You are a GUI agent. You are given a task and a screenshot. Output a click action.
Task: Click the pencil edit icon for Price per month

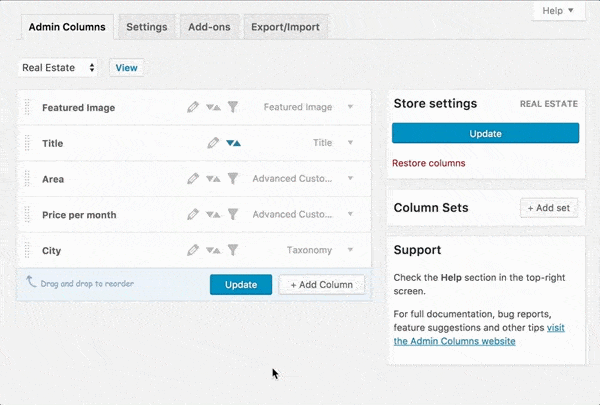pyautogui.click(x=193, y=215)
